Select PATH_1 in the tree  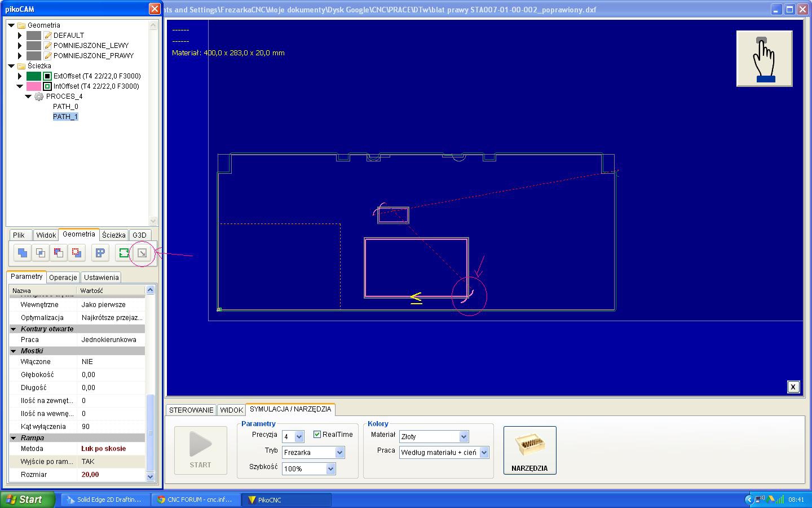(x=65, y=117)
